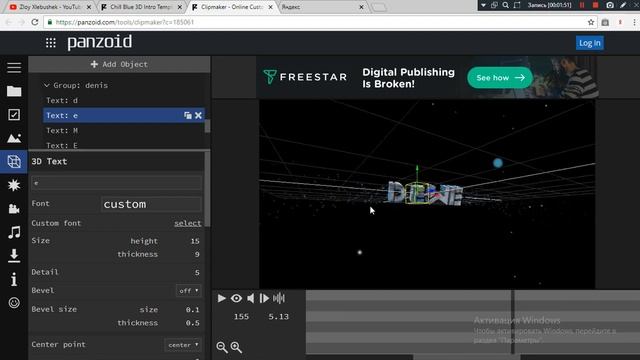Open the download render icon
This screenshot has height=360, width=640.
point(14,256)
